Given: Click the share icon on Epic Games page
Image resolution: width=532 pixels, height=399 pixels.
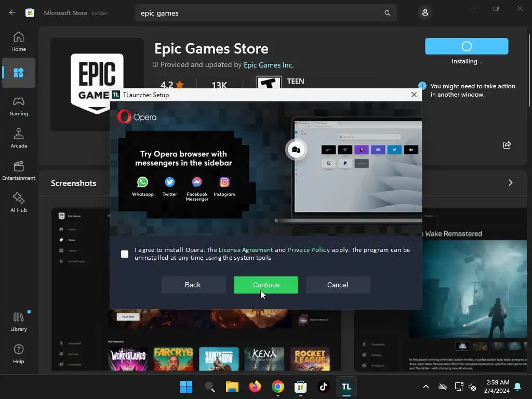Looking at the screenshot, I should (507, 145).
